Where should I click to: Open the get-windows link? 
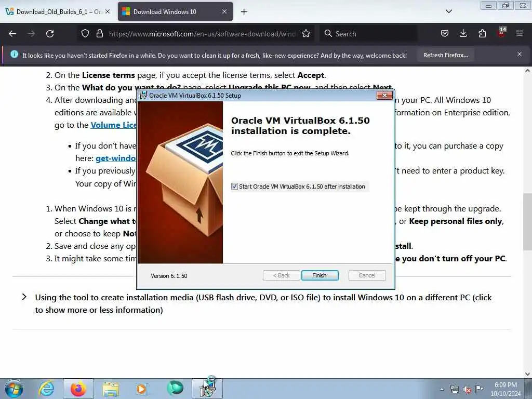[116, 158]
